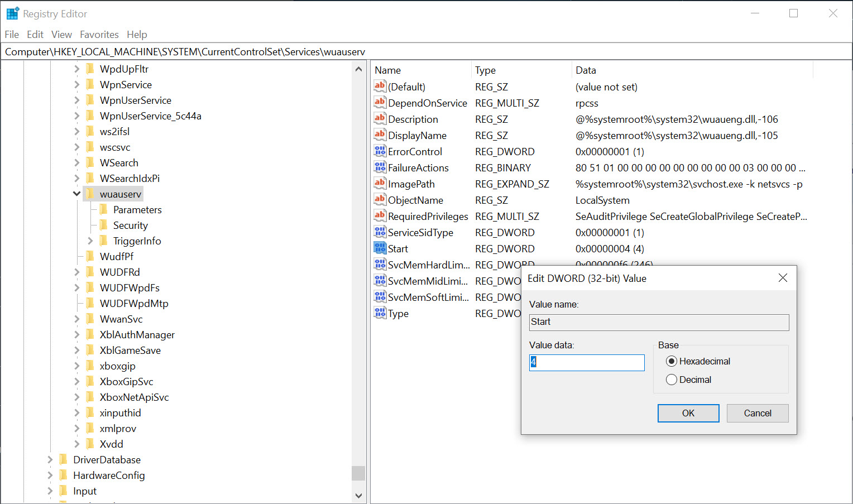Image resolution: width=853 pixels, height=504 pixels.
Task: Click the Name column header
Action: click(x=421, y=70)
